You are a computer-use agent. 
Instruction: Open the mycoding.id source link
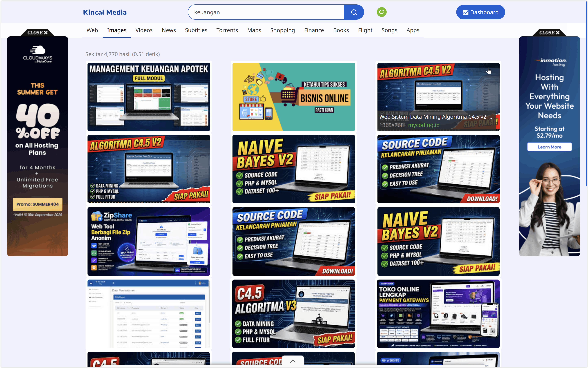pyautogui.click(x=424, y=125)
